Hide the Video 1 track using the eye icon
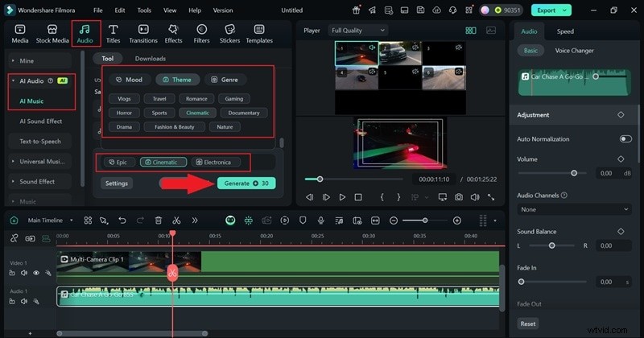This screenshot has width=644, height=338. tap(36, 273)
